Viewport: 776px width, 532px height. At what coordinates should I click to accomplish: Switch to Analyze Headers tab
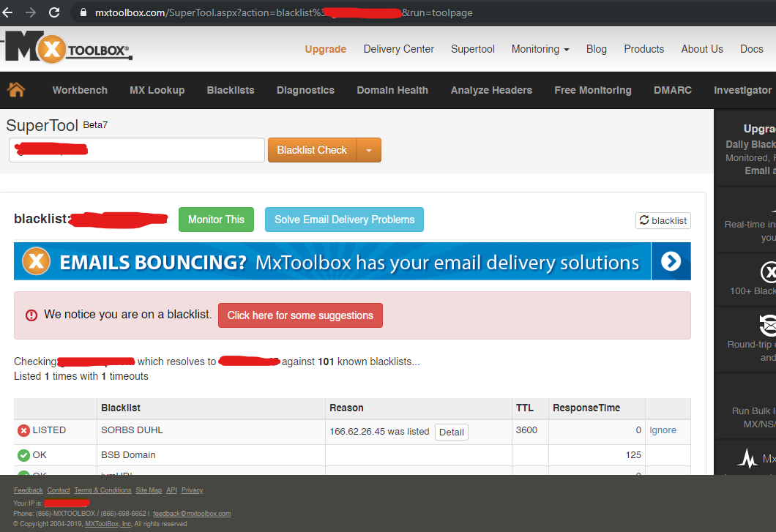point(491,90)
